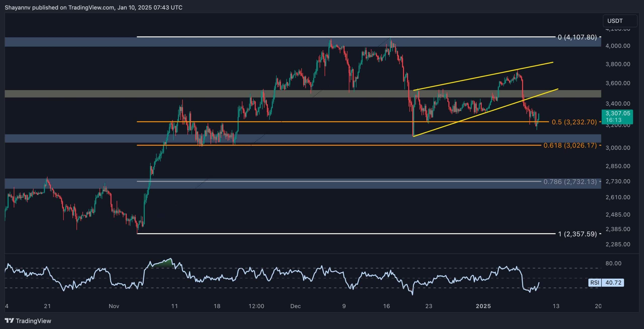Click the TradingView logo icon
Screen dimensions: 644x329
10,321
